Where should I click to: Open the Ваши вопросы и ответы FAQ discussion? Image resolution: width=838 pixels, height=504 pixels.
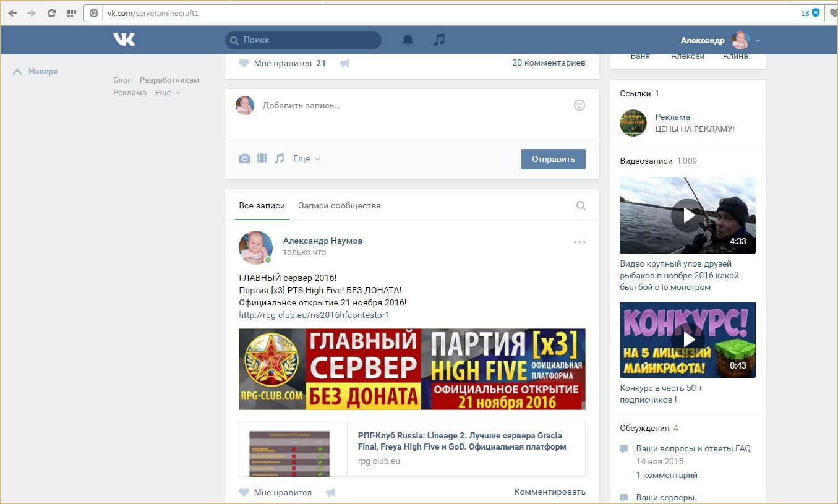[693, 448]
